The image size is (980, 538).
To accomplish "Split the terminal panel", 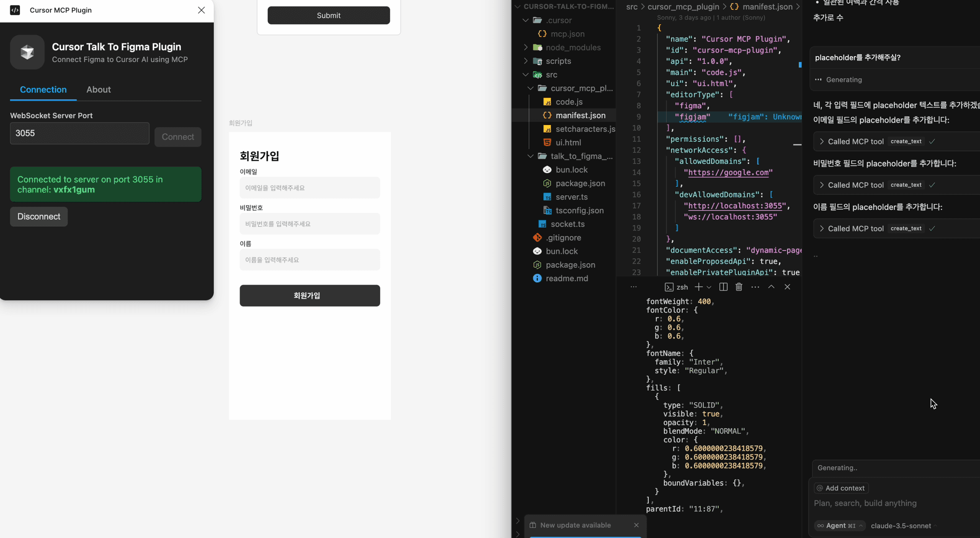I will (723, 287).
